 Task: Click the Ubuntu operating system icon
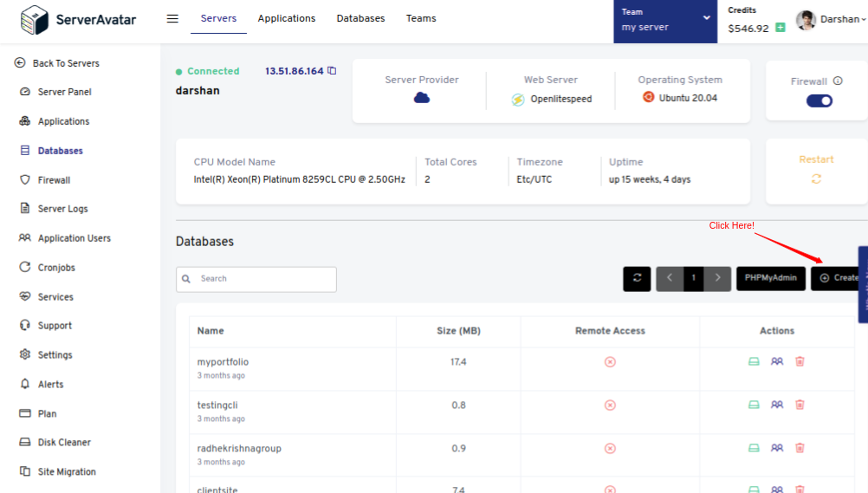[x=648, y=97]
